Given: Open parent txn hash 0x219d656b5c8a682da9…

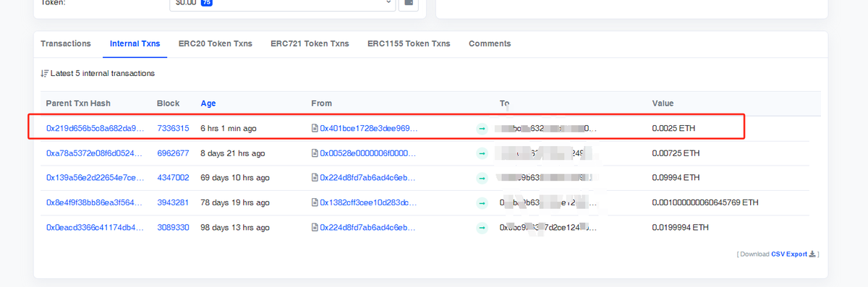Looking at the screenshot, I should tap(95, 128).
